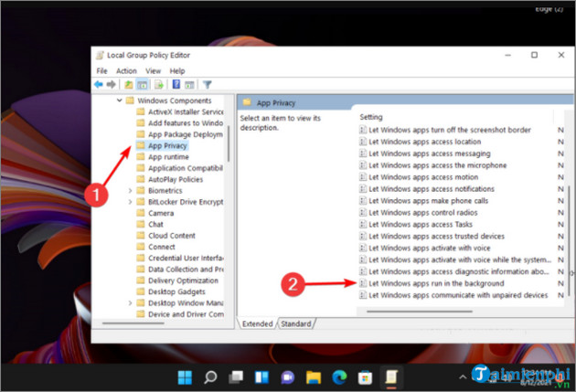Screen dimensions: 576x392
Task: Select Connect in the tree
Action: [162, 247]
